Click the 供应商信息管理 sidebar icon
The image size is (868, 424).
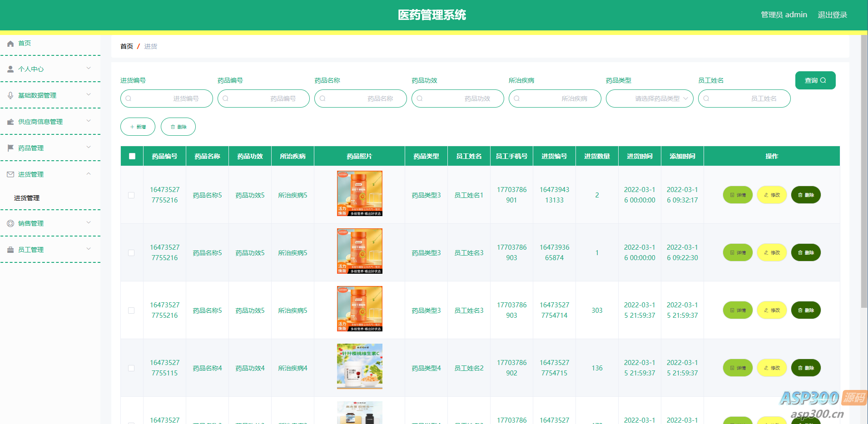[x=10, y=122]
